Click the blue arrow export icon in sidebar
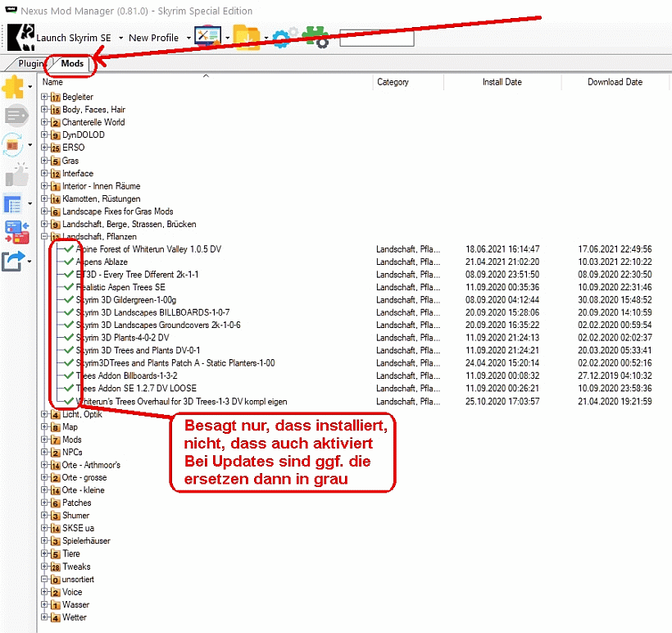The height and width of the screenshot is (633, 672). pyautogui.click(x=14, y=262)
